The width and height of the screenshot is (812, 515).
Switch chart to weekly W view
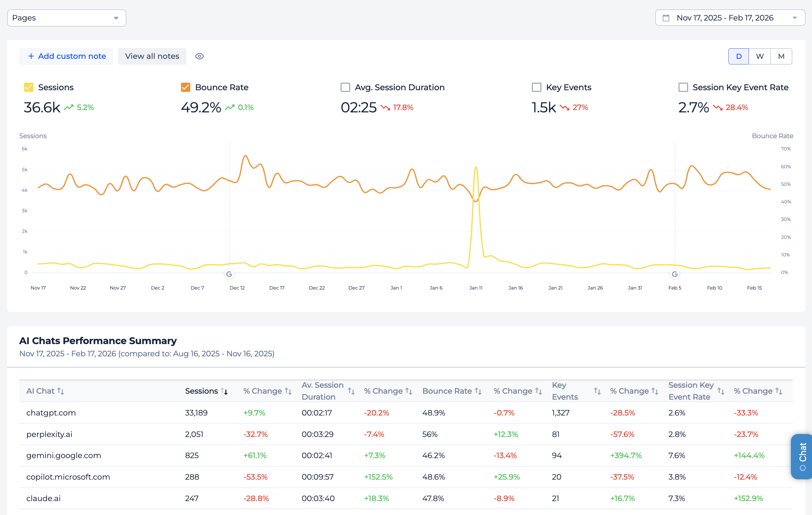pos(759,57)
